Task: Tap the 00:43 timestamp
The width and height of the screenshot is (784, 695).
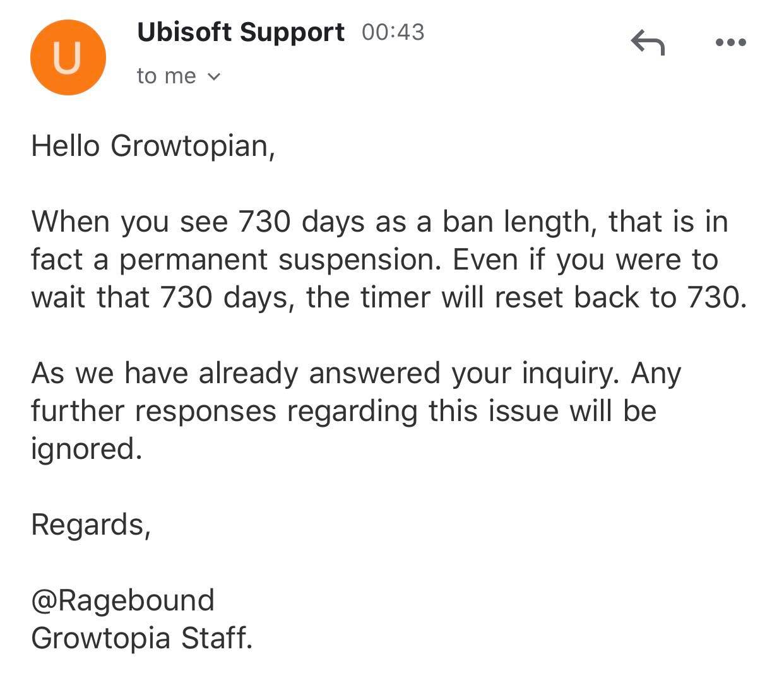Action: (393, 32)
